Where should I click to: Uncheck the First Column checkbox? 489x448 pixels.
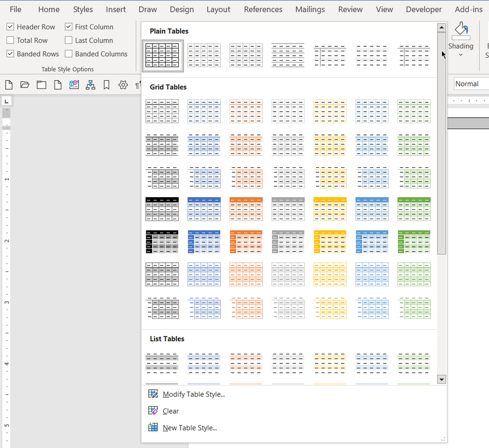point(69,27)
